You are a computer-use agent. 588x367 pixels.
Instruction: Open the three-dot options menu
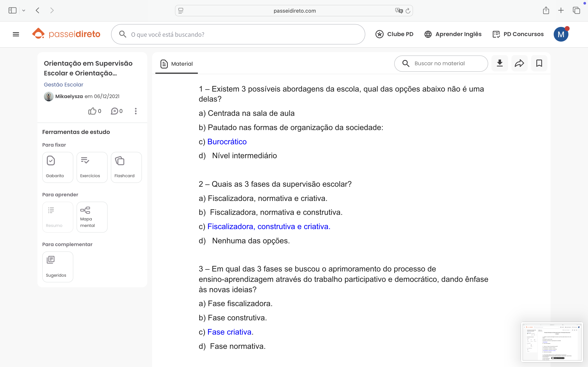pyautogui.click(x=136, y=111)
